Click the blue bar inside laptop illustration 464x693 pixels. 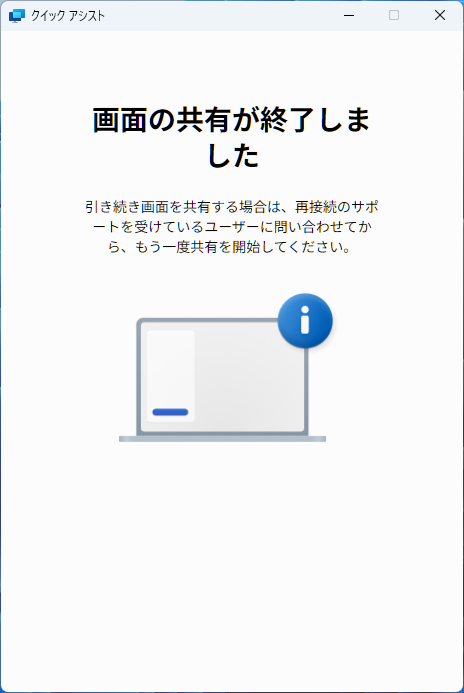(170, 412)
